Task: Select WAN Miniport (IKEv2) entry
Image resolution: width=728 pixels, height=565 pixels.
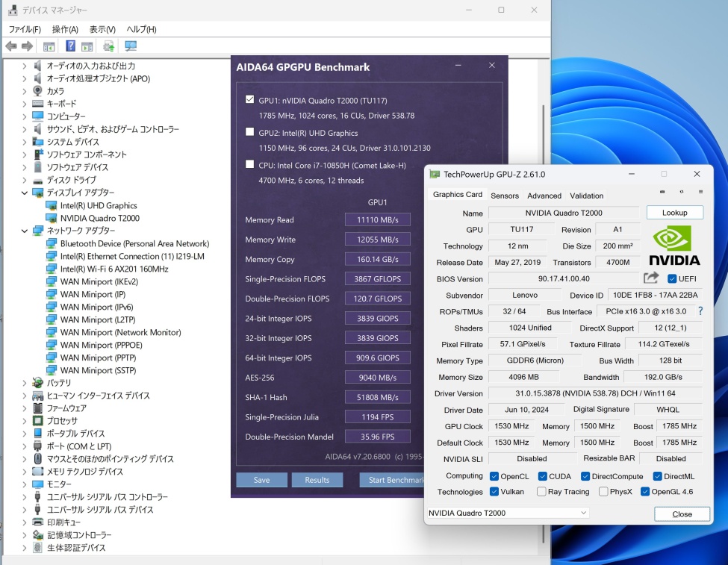Action: click(99, 282)
